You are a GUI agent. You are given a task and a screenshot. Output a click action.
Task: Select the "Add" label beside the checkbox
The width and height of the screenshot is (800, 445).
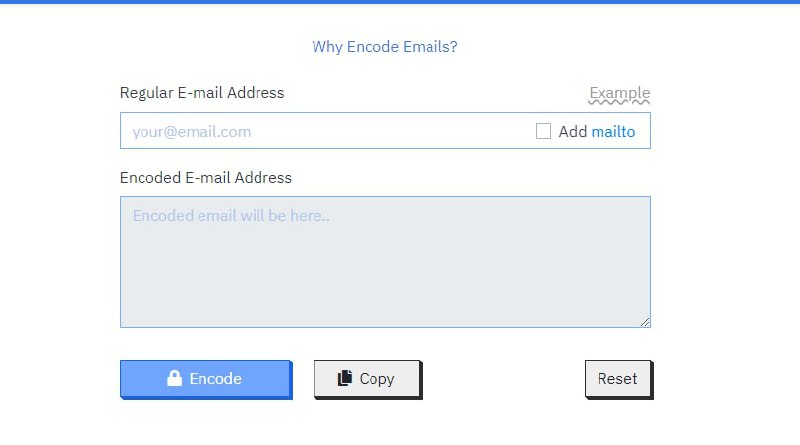click(572, 132)
